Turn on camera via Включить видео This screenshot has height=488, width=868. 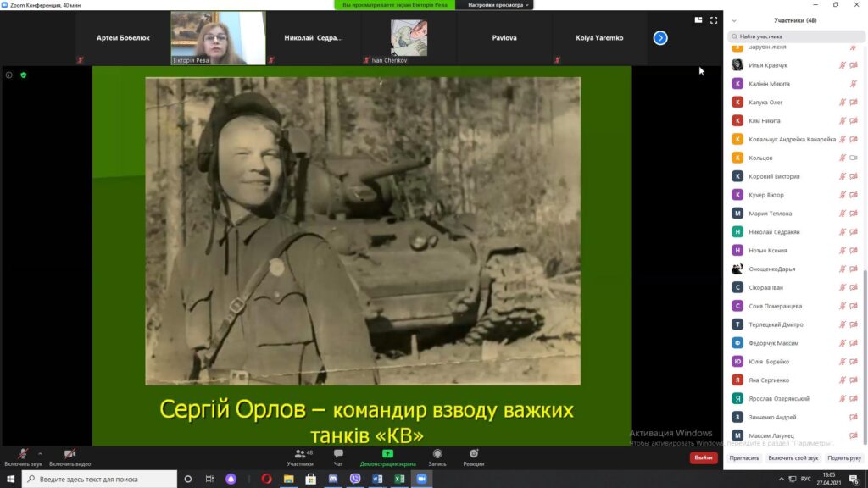tap(70, 457)
